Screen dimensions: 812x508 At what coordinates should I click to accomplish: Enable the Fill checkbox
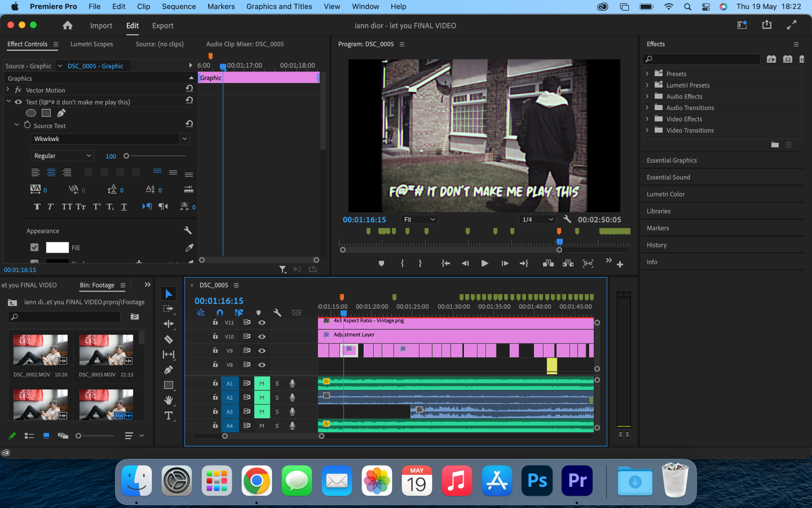click(34, 247)
